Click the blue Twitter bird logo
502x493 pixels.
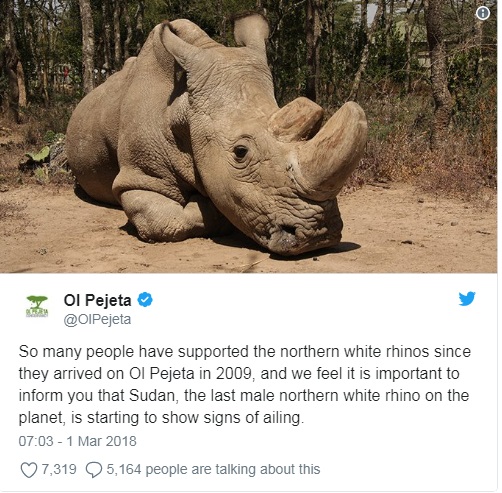[x=467, y=299]
